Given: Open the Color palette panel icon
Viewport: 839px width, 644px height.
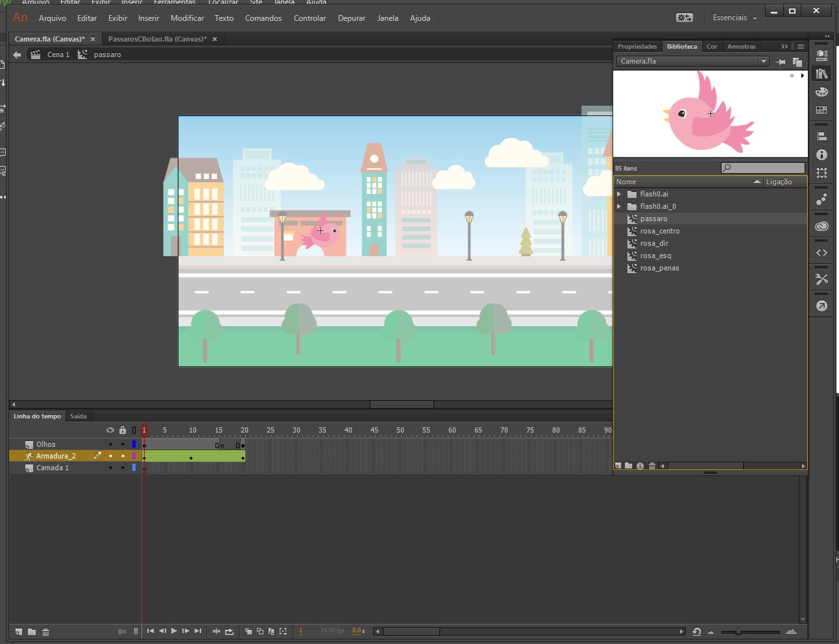Looking at the screenshot, I should 821,92.
